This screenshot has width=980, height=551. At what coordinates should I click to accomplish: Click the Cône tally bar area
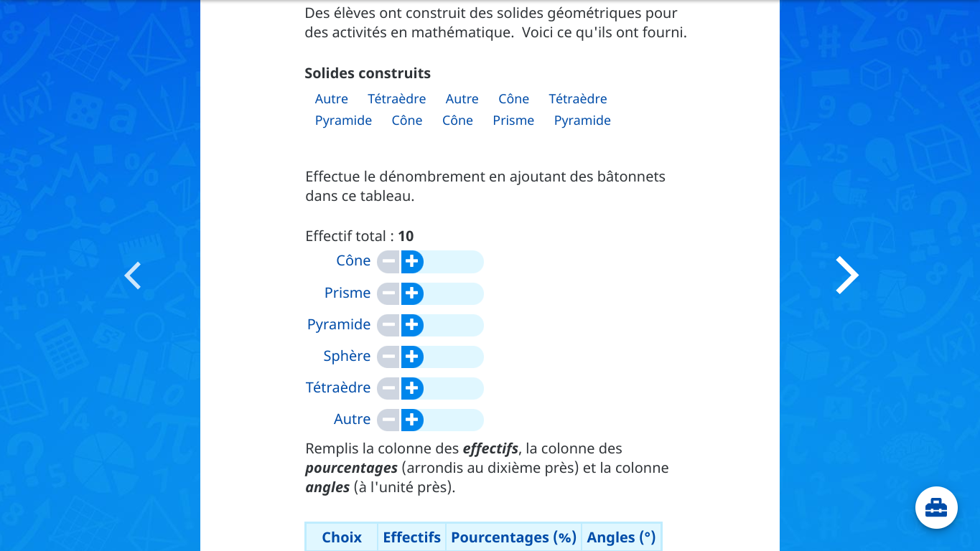coord(453,262)
